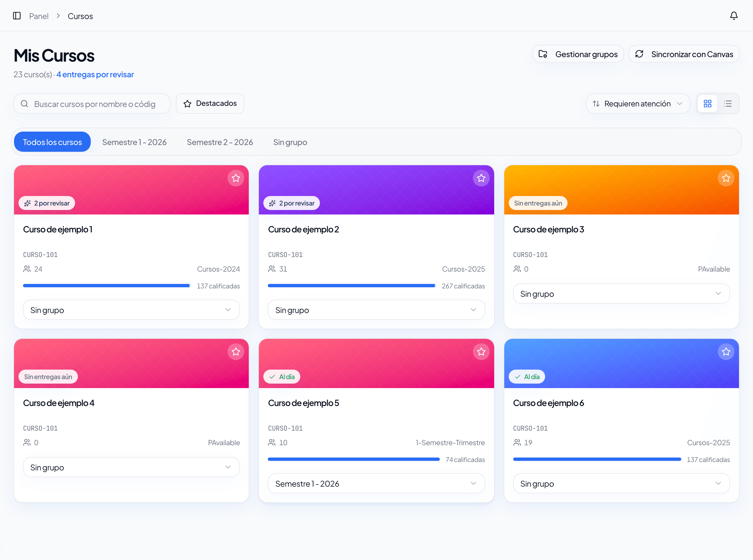The width and height of the screenshot is (753, 560).
Task: Open group dropdown for Curso de ejemplo 1
Action: (x=131, y=310)
